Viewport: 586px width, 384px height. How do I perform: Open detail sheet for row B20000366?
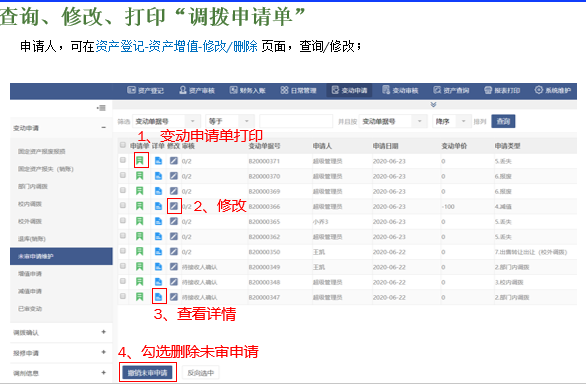pyautogui.click(x=158, y=206)
